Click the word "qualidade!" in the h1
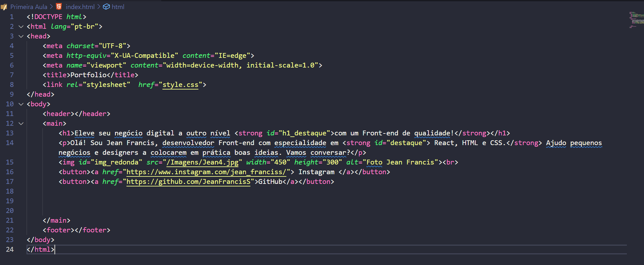This screenshot has width=644, height=265. 434,133
